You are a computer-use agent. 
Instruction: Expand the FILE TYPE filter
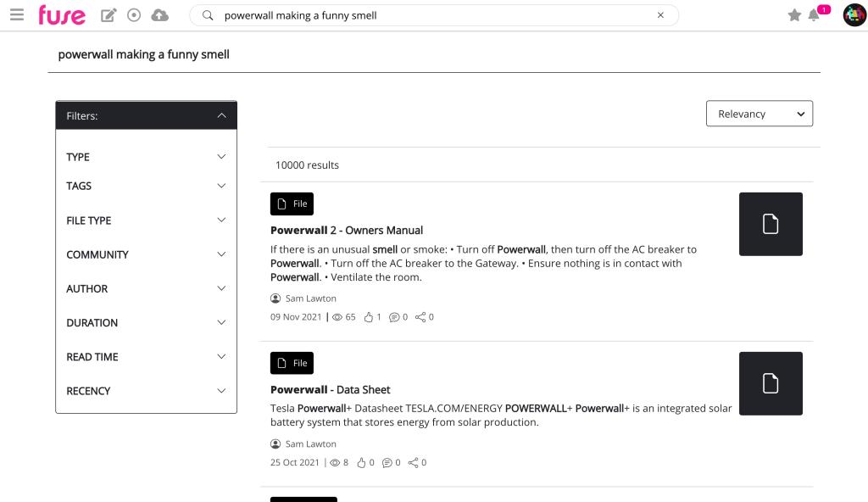point(221,220)
